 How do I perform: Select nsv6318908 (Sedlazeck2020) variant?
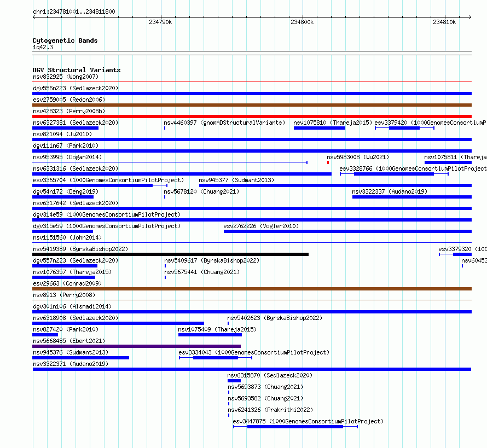pyautogui.click(x=118, y=323)
